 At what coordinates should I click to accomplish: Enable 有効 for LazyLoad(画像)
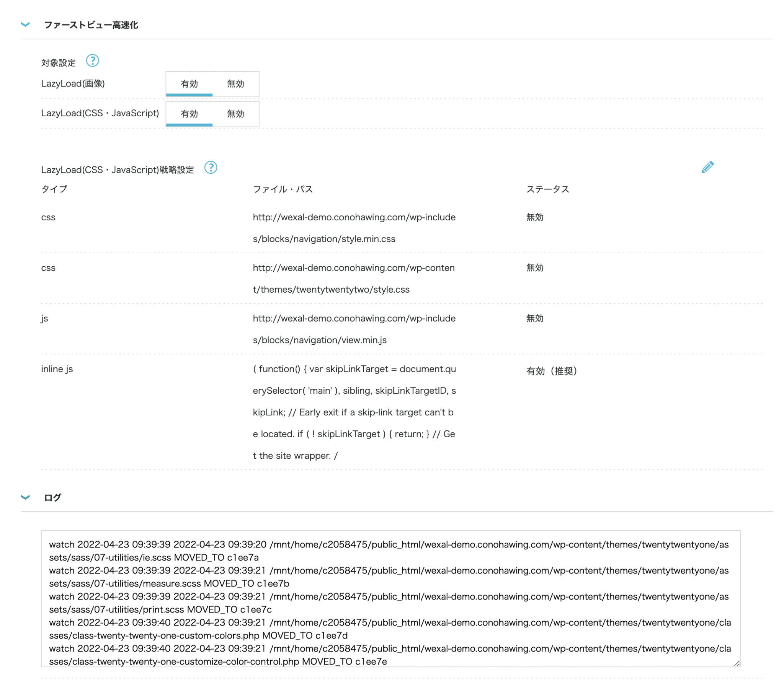point(189,83)
